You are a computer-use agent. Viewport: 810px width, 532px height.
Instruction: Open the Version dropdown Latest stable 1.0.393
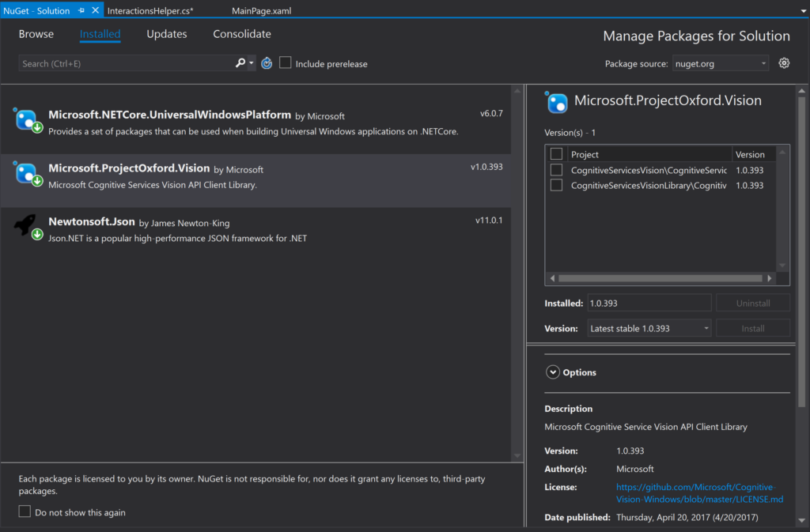click(649, 328)
